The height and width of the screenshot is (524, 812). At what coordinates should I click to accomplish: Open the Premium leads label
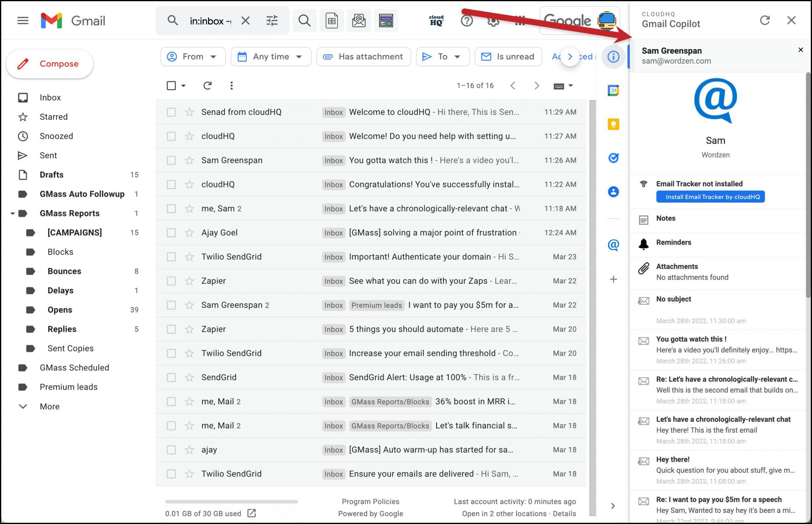pos(69,387)
